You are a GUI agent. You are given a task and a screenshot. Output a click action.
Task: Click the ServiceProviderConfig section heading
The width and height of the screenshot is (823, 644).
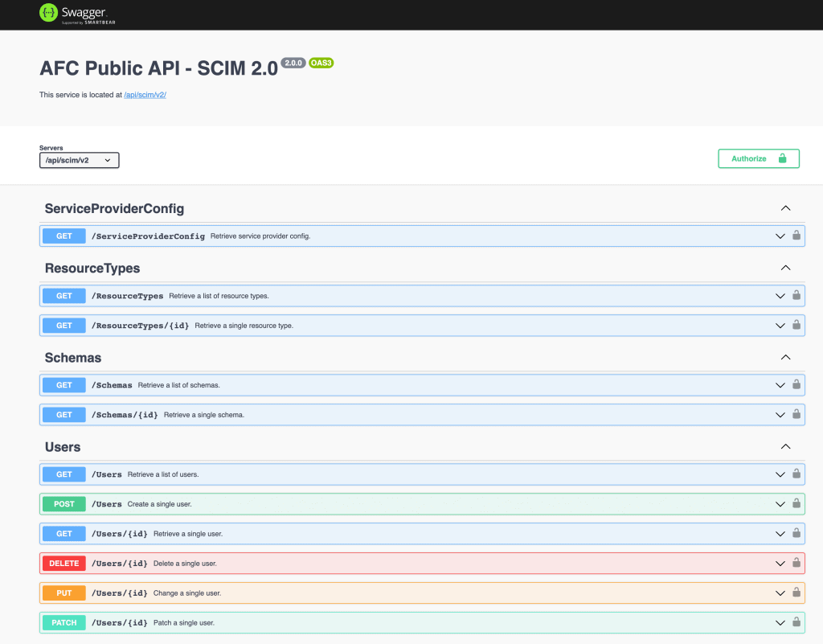(x=114, y=209)
